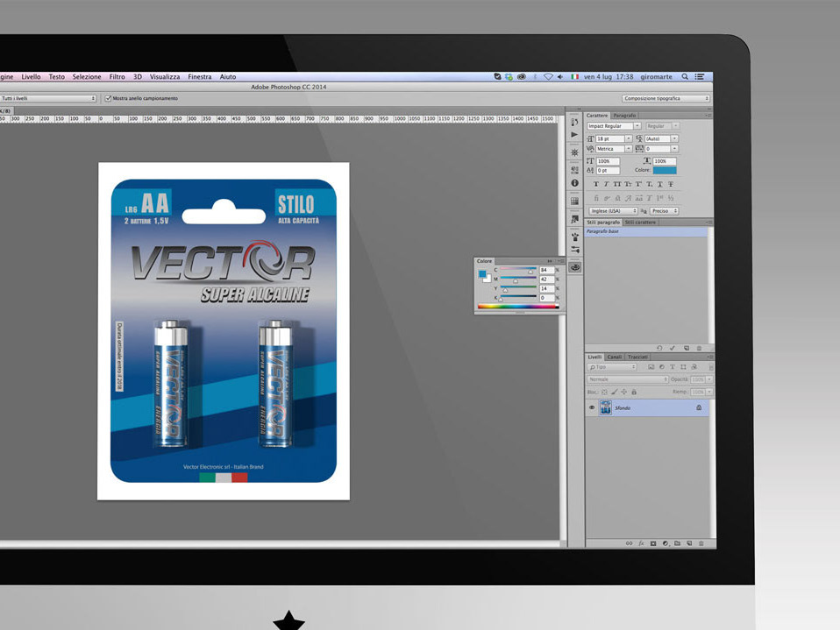Click the Italian flag input source icon
840x630 pixels.
(575, 77)
